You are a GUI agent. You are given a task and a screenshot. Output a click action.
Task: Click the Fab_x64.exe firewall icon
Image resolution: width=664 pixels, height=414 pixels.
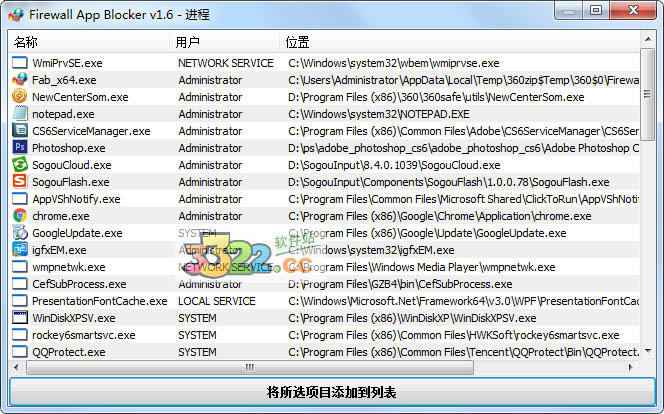(19, 80)
